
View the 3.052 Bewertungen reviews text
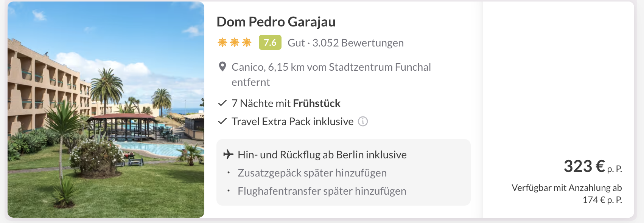[358, 43]
